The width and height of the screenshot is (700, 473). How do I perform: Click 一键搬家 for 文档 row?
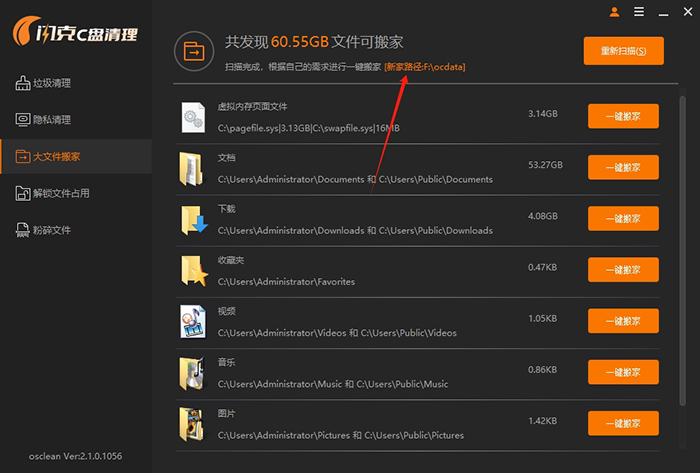coord(623,167)
